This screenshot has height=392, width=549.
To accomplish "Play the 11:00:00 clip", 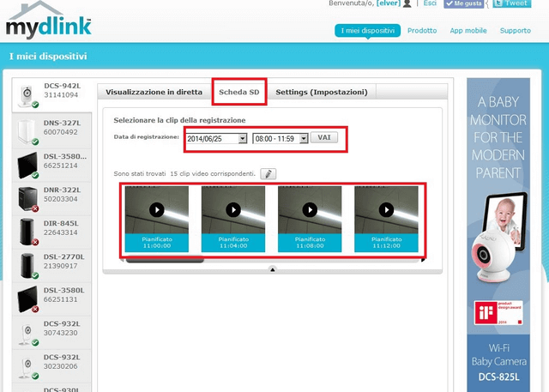I will (157, 210).
